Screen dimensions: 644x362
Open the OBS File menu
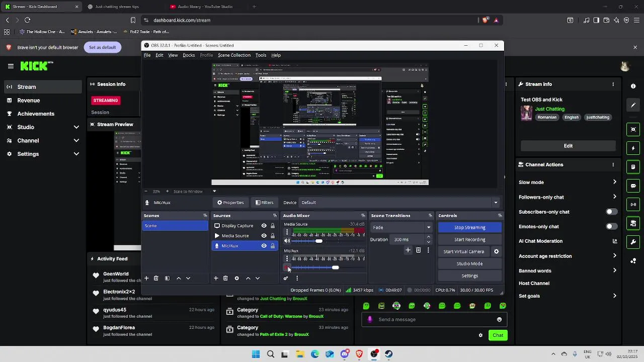147,55
